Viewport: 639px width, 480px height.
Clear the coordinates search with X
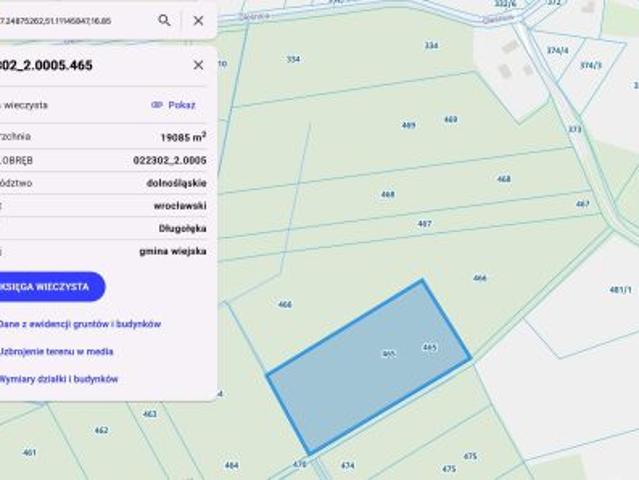[x=198, y=20]
